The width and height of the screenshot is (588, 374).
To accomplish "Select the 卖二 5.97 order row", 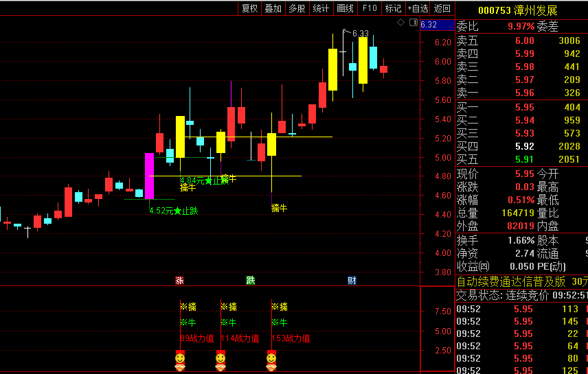I will [521, 80].
